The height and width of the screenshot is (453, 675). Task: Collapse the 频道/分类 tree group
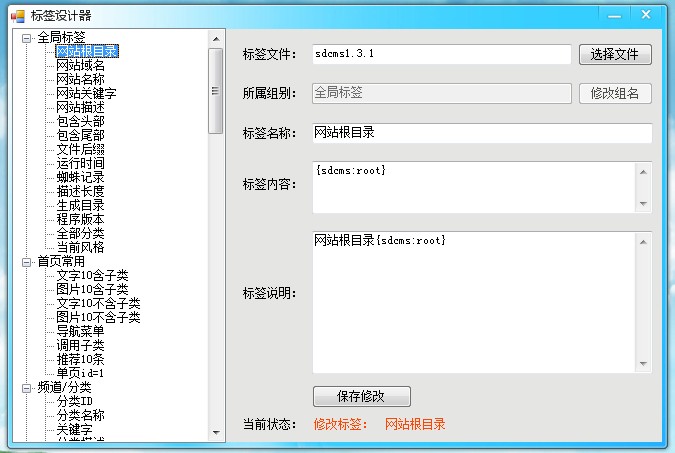coord(27,388)
